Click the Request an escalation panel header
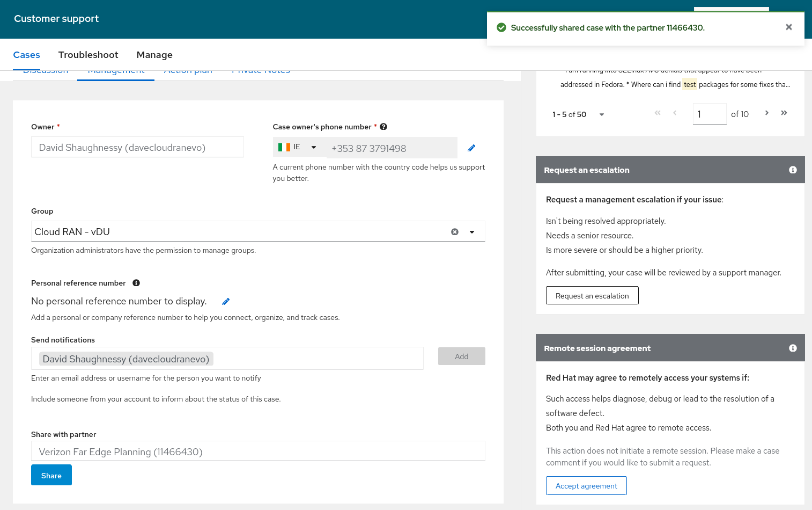Screen dimensions: 812x510 (670, 170)
